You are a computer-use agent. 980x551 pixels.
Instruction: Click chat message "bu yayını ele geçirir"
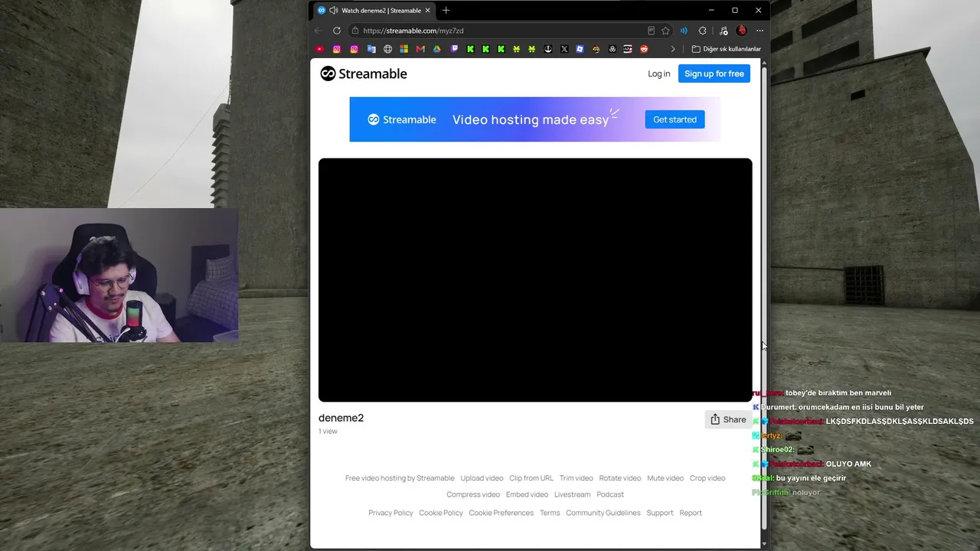point(811,478)
